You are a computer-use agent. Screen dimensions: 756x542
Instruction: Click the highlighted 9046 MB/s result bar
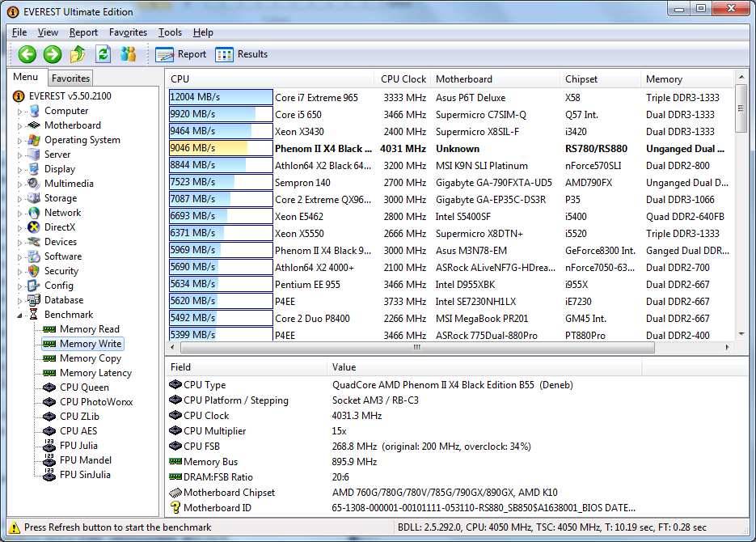(221, 148)
